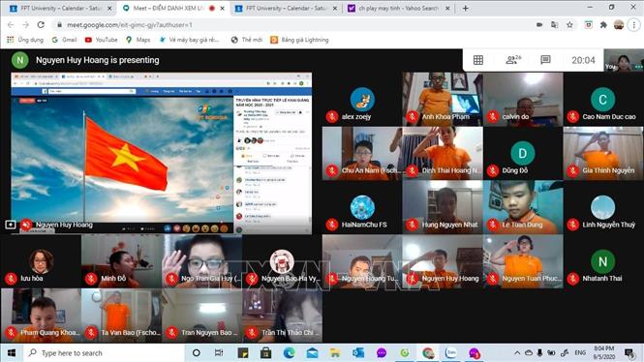Open the ENG language indicator
Image resolution: width=644 pixels, height=362 pixels.
click(580, 353)
